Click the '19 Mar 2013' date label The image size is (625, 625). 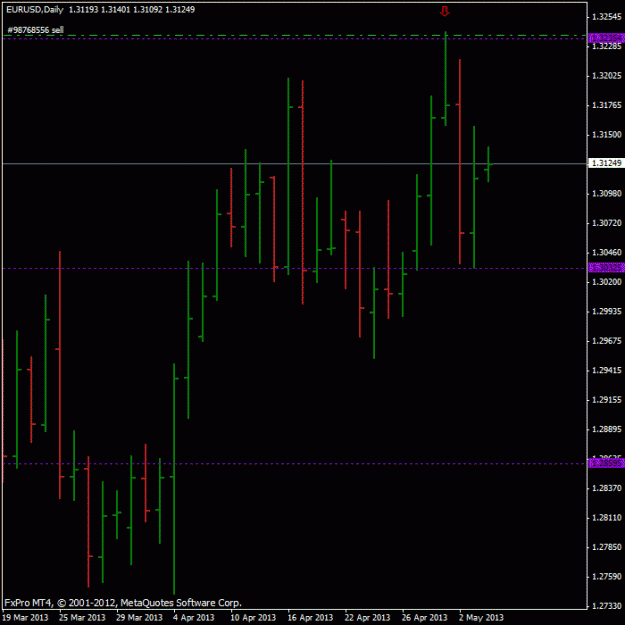coord(26,618)
